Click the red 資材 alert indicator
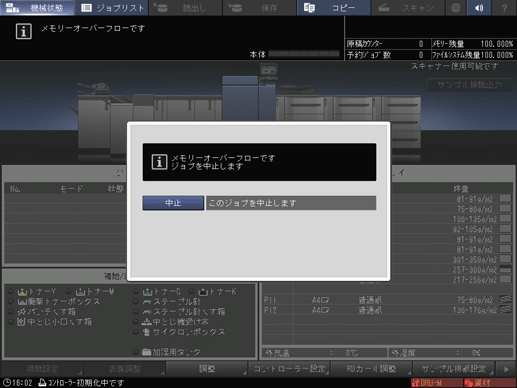The width and height of the screenshot is (517, 388). coord(490,383)
